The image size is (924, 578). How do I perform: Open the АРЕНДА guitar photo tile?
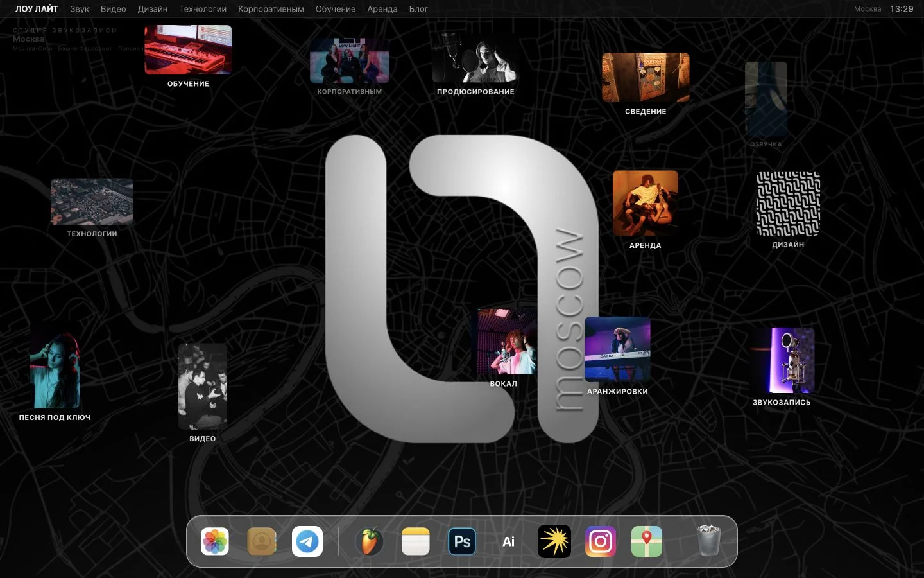pos(645,204)
